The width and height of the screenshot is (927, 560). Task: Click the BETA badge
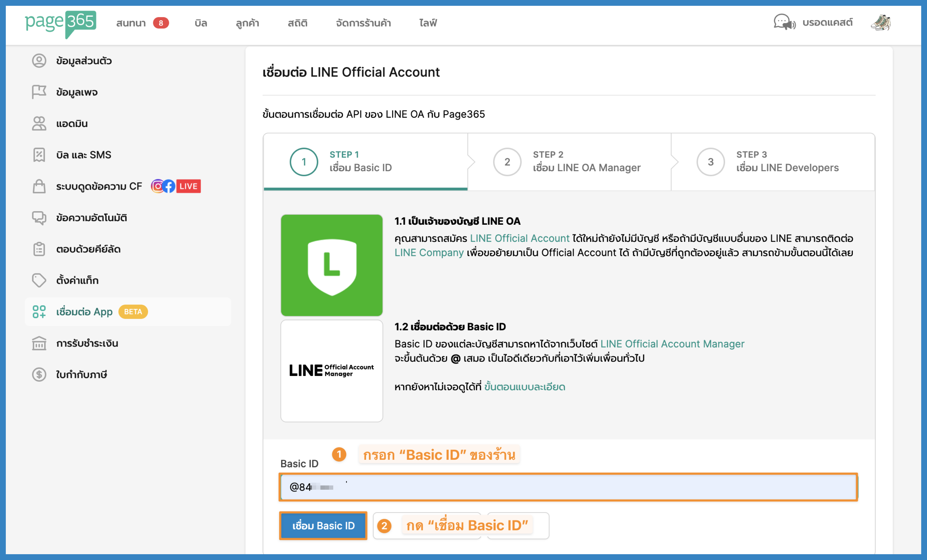[133, 312]
